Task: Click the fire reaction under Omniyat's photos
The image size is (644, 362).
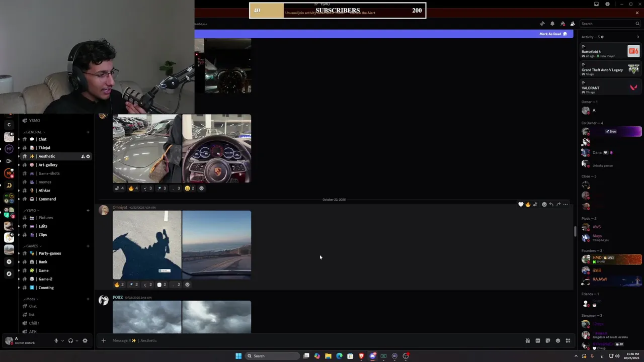Action: coord(119,285)
